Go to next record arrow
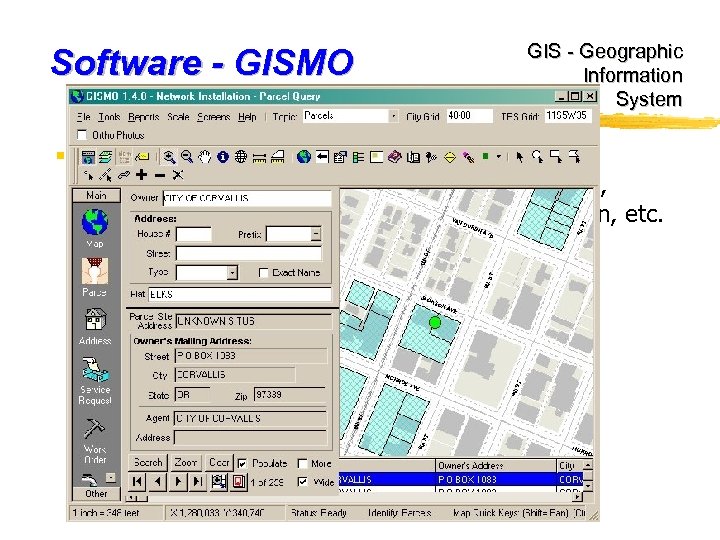 [178, 482]
